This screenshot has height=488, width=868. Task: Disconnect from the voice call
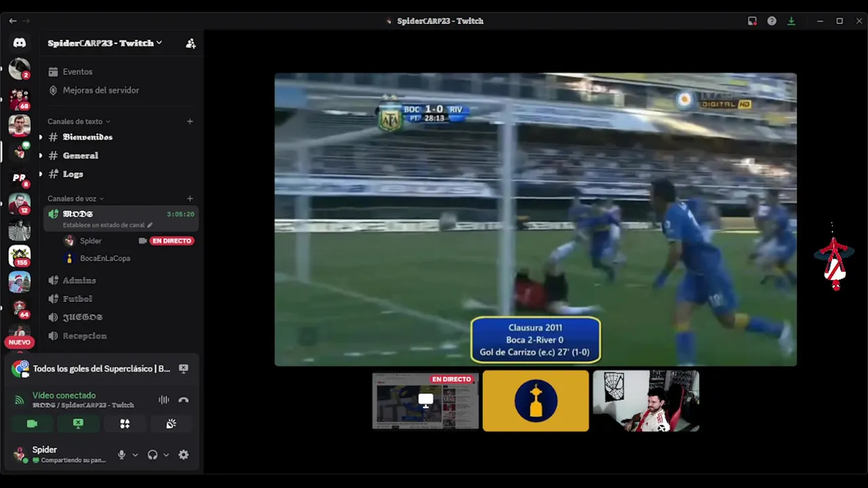point(183,400)
